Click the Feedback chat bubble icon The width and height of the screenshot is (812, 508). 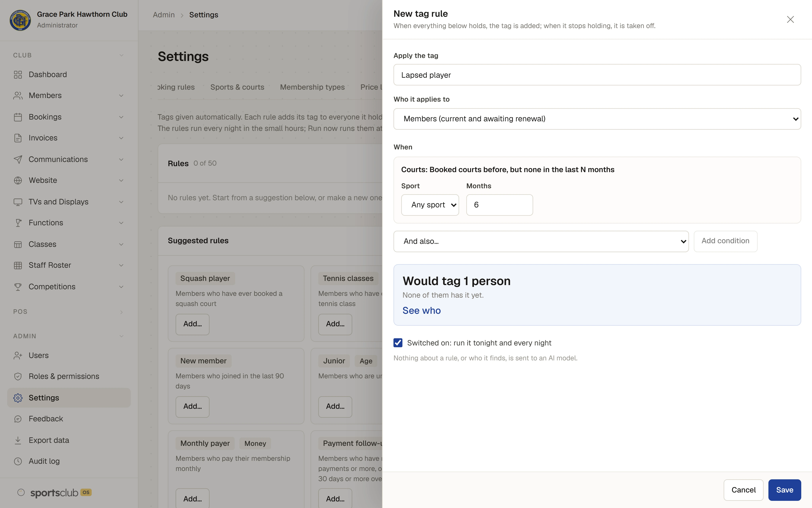[18, 419]
